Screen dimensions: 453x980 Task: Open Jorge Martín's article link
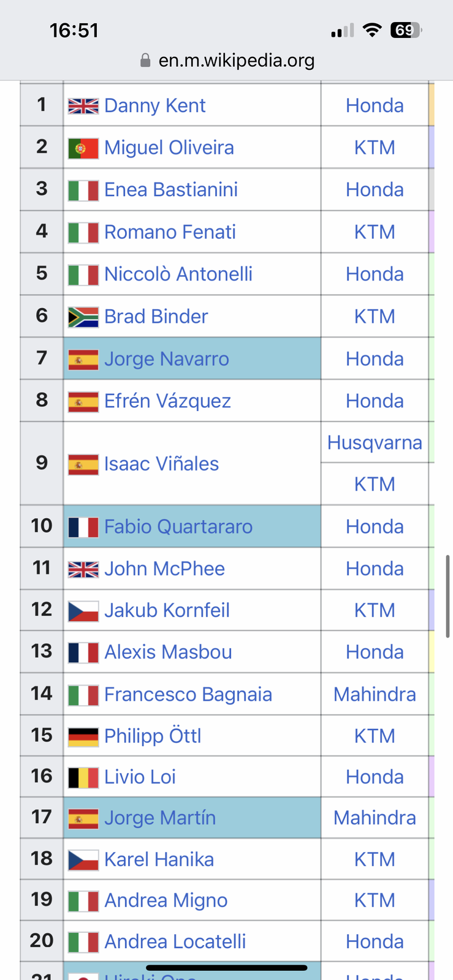point(159,818)
